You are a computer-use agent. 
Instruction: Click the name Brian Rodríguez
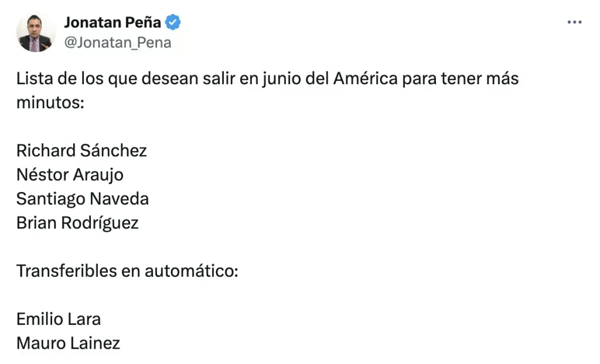tap(77, 223)
